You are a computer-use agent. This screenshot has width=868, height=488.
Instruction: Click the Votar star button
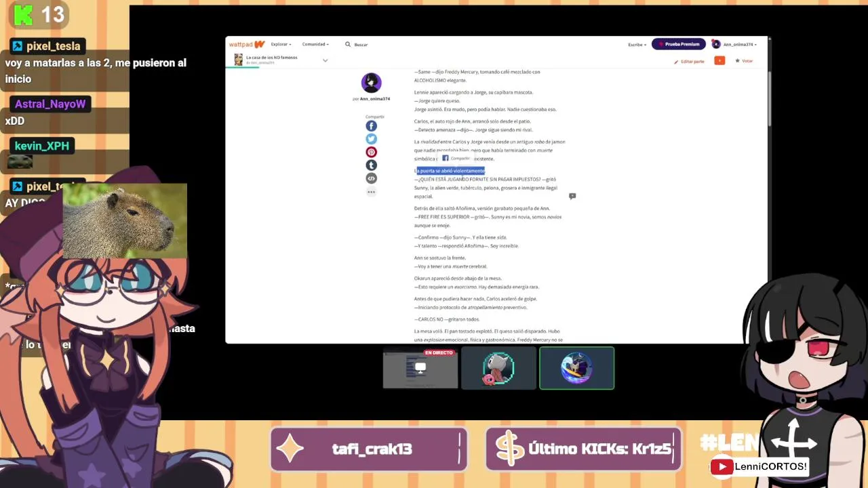point(744,61)
